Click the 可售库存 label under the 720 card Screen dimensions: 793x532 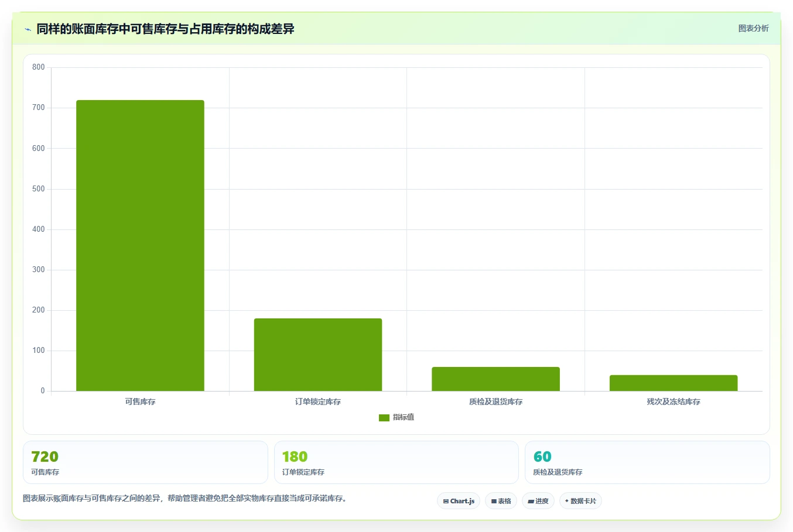tap(45, 472)
